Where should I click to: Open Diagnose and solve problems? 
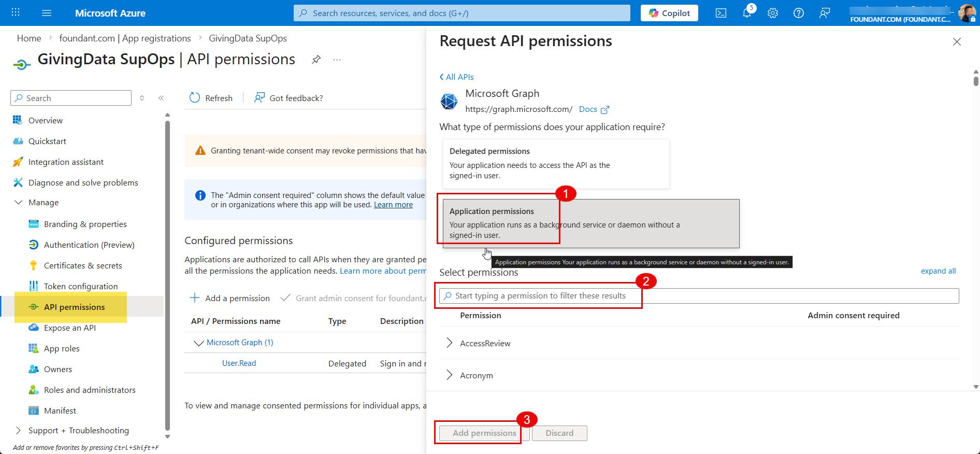tap(83, 182)
